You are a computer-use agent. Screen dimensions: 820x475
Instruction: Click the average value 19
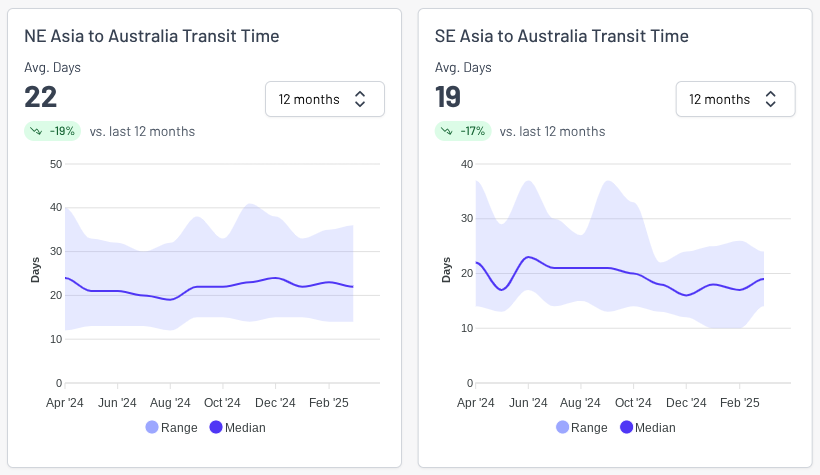[x=448, y=97]
